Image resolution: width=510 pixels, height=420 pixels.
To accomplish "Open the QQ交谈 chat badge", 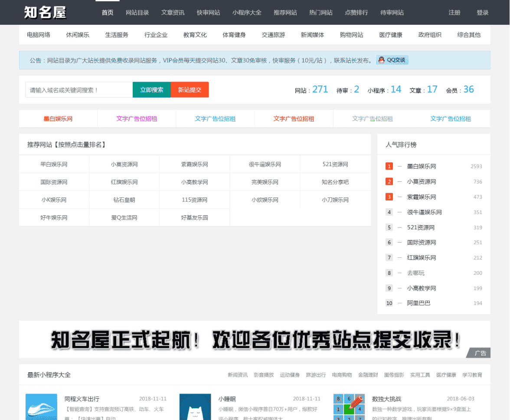I will [392, 60].
